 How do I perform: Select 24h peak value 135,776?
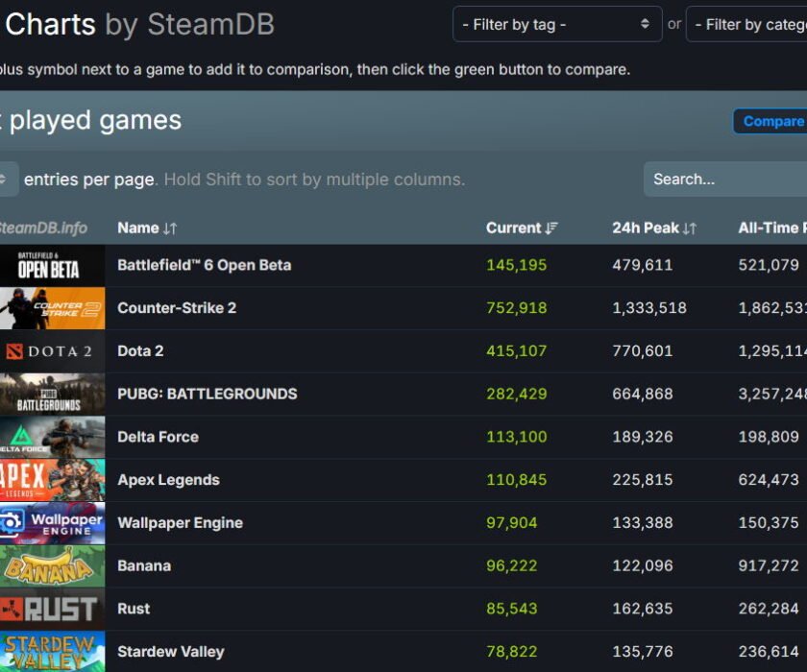pos(643,652)
